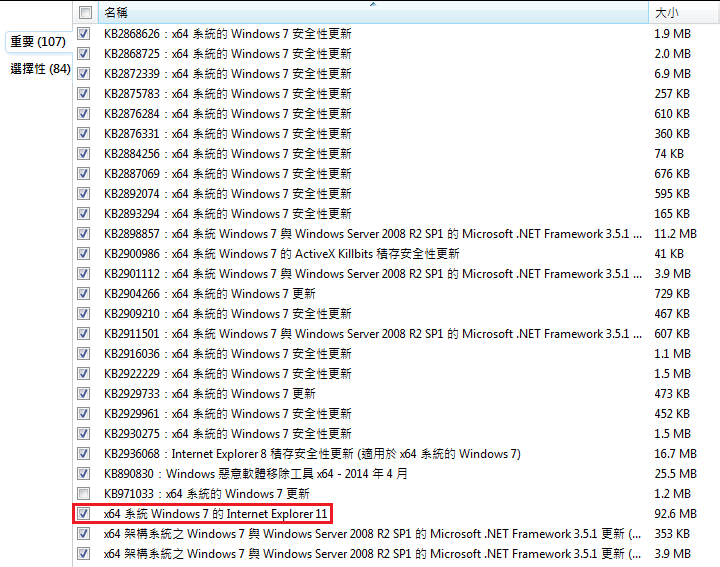Image resolution: width=720 pixels, height=567 pixels.
Task: Uncheck the 353 KB .NET Framework update checkbox
Action: pyautogui.click(x=84, y=533)
